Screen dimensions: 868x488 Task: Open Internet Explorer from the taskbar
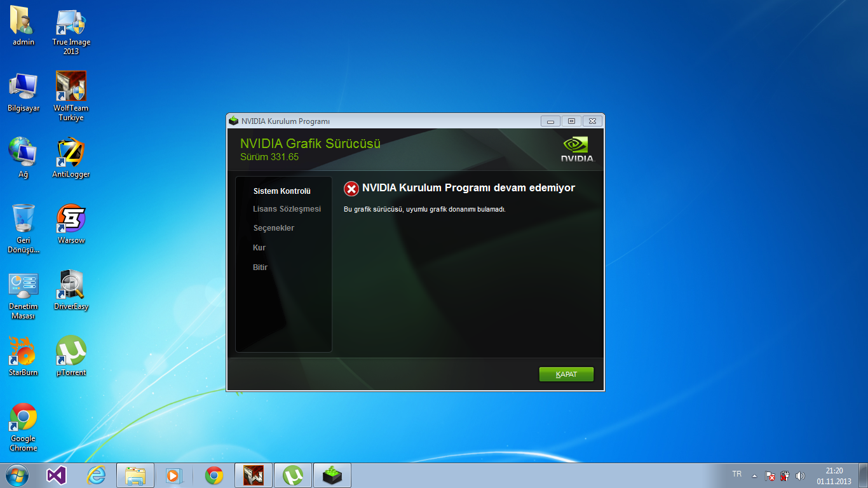pos(96,475)
